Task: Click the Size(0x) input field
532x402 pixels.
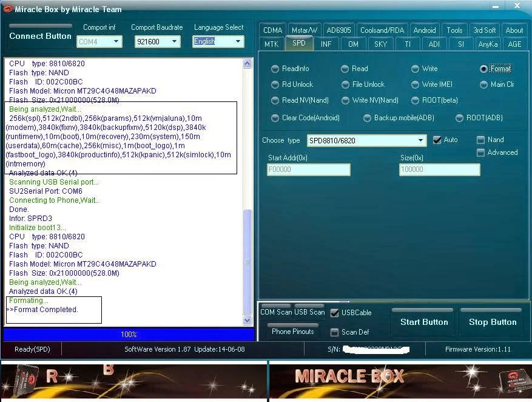Action: click(440, 169)
